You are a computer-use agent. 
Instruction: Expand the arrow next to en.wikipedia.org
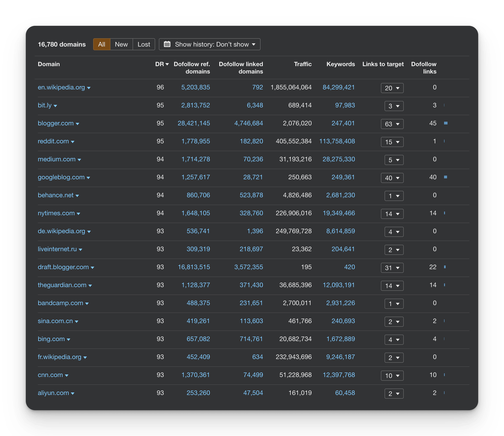[89, 88]
